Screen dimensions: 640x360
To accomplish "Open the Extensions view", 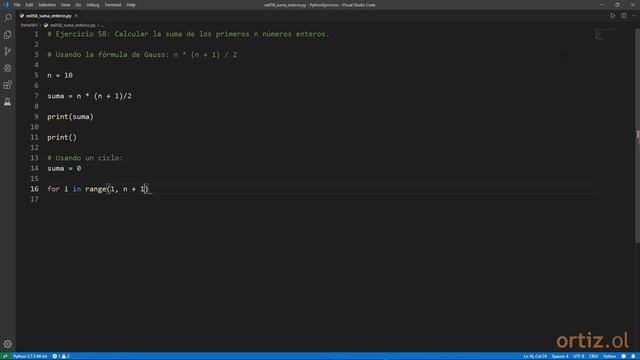I will coord(7,85).
